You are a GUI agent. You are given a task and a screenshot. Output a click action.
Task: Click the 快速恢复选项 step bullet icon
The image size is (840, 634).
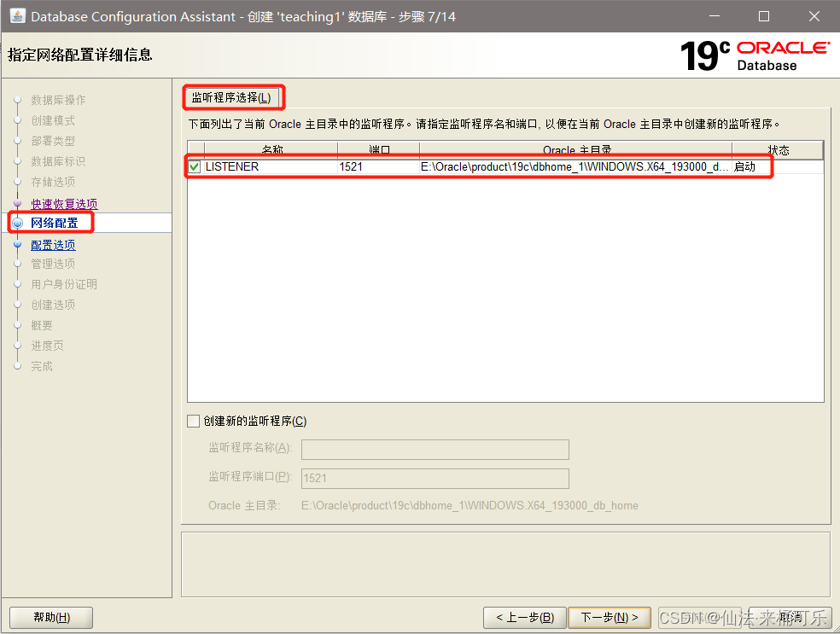[x=18, y=203]
